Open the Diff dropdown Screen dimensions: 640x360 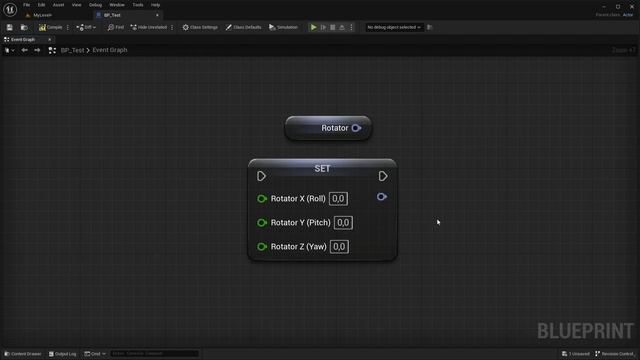(86, 27)
